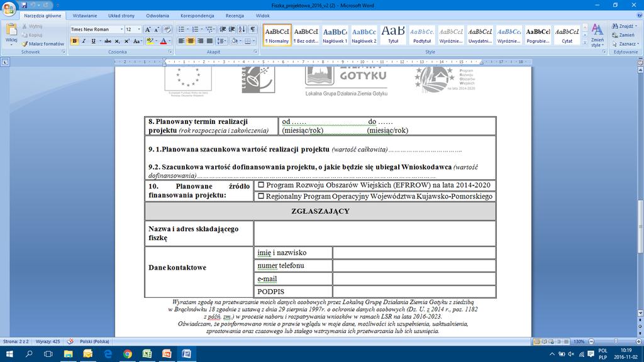The height and width of the screenshot is (362, 644).
Task: Open Chrome from the taskbar
Action: [127, 354]
